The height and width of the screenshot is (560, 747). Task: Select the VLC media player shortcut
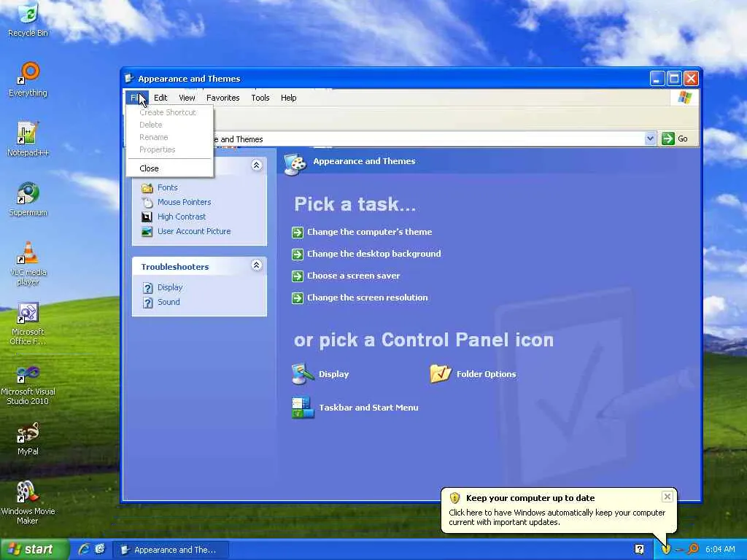point(28,263)
